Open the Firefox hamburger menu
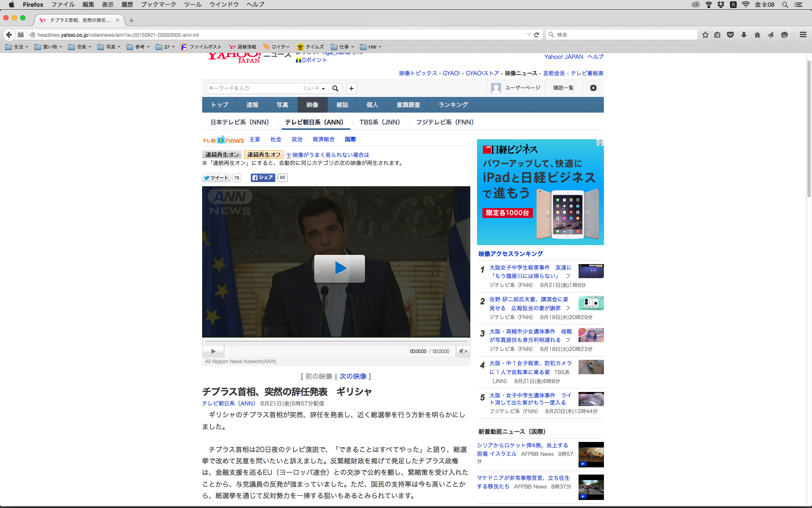Screen dimensions: 812x508 click(x=803, y=35)
